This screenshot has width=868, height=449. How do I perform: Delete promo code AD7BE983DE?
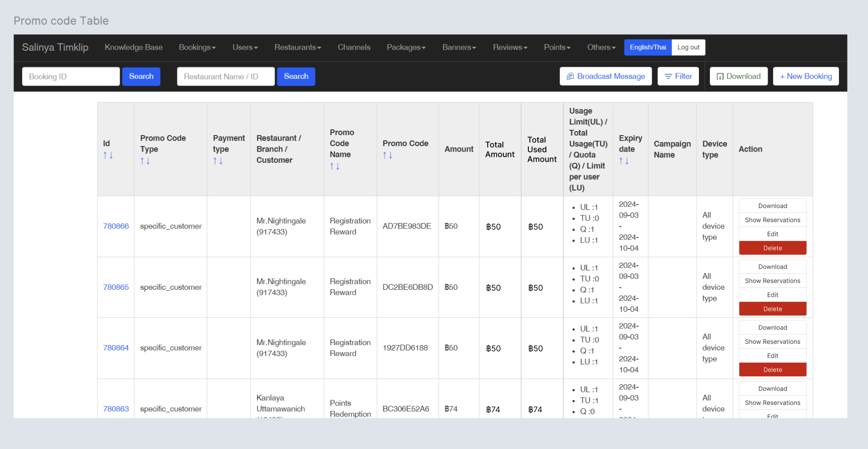pyautogui.click(x=772, y=248)
